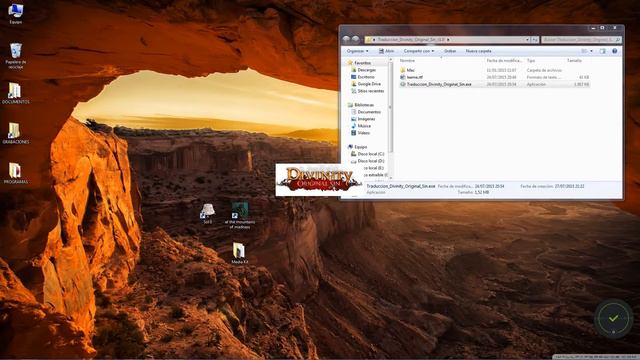This screenshot has height=360, width=640.
Task: Open the Explorer help icon
Action: 614,51
